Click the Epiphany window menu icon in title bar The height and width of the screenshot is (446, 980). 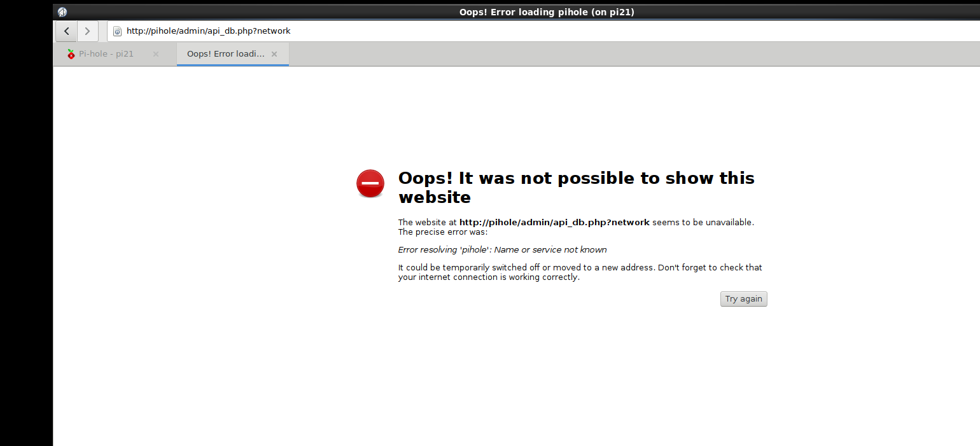click(x=62, y=12)
